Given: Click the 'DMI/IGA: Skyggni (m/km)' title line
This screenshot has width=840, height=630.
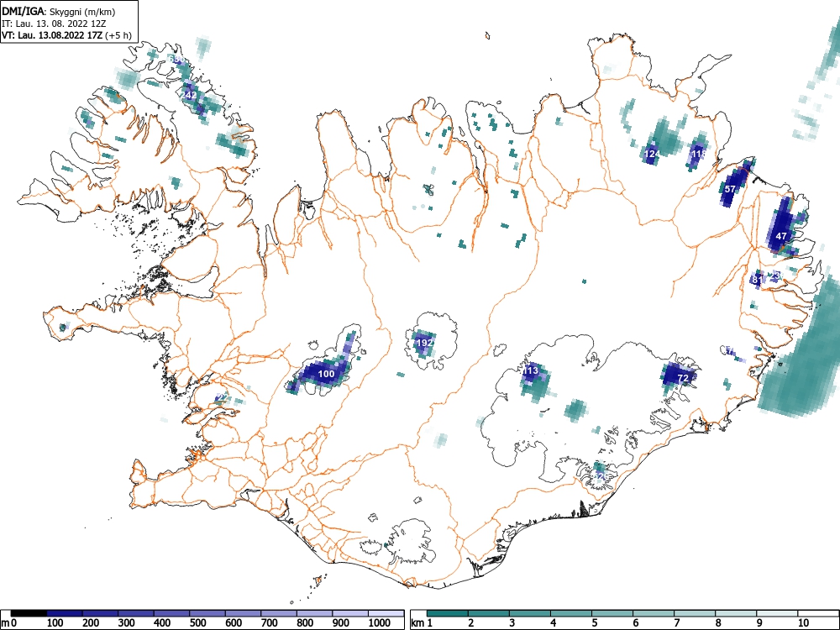Looking at the screenshot, I should coord(59,12).
